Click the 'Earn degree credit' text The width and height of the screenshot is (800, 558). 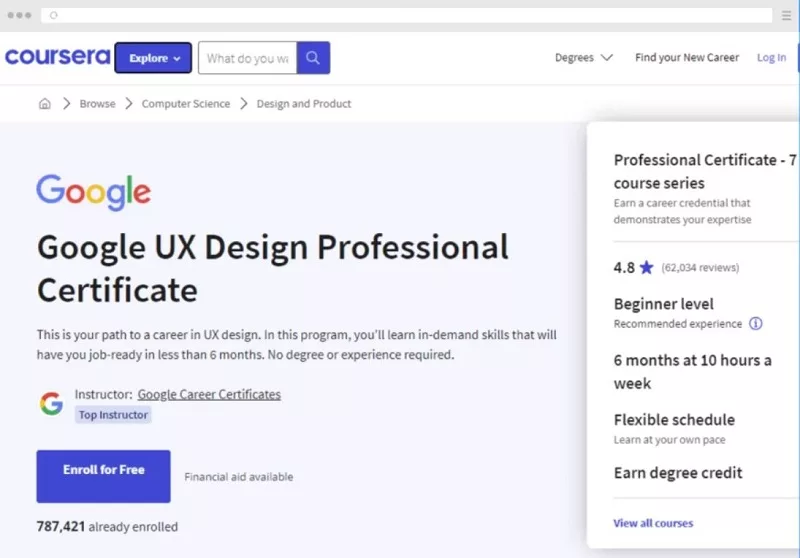(678, 473)
